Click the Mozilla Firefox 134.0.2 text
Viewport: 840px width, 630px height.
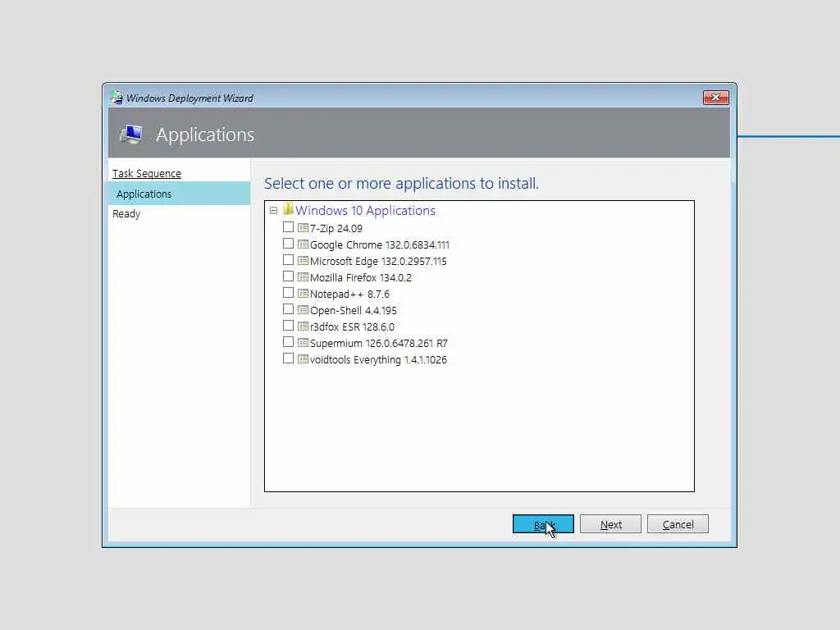click(x=361, y=277)
